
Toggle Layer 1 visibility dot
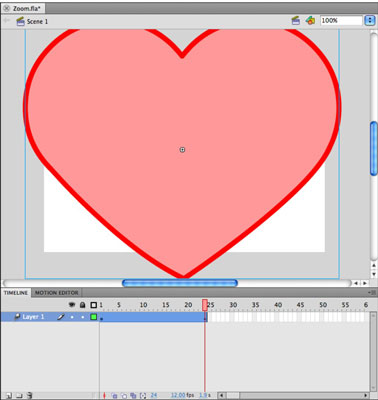pyautogui.click(x=72, y=317)
